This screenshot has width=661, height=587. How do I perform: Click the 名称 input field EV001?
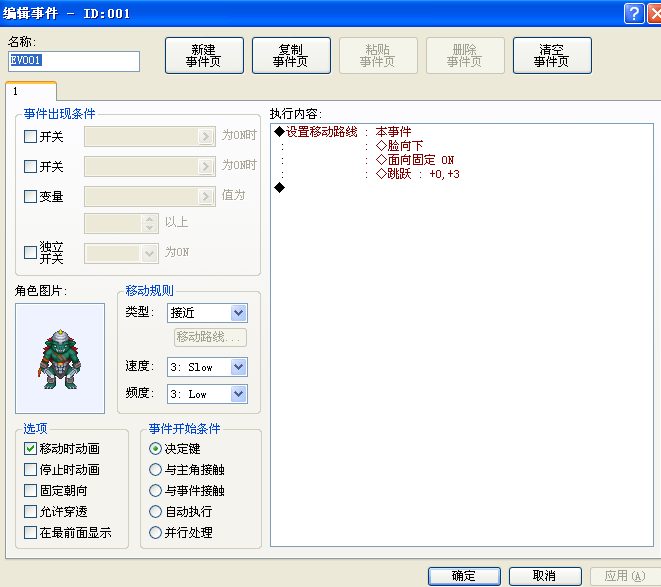click(74, 61)
